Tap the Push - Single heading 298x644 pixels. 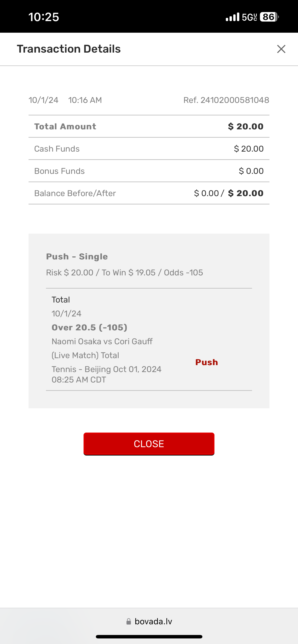[x=77, y=256]
